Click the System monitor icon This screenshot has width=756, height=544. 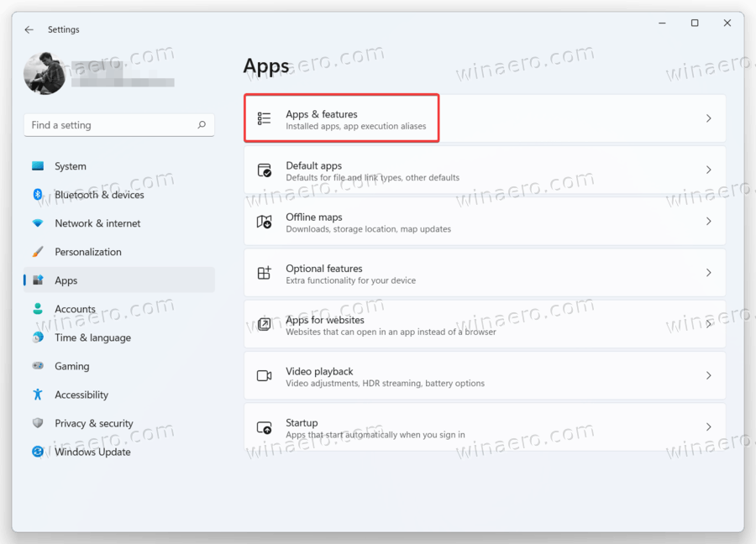point(38,166)
